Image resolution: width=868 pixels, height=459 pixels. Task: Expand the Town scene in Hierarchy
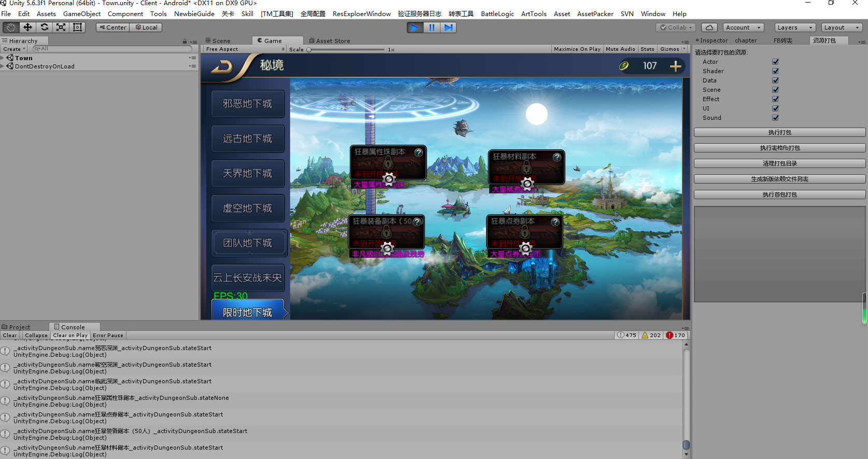click(x=3, y=58)
